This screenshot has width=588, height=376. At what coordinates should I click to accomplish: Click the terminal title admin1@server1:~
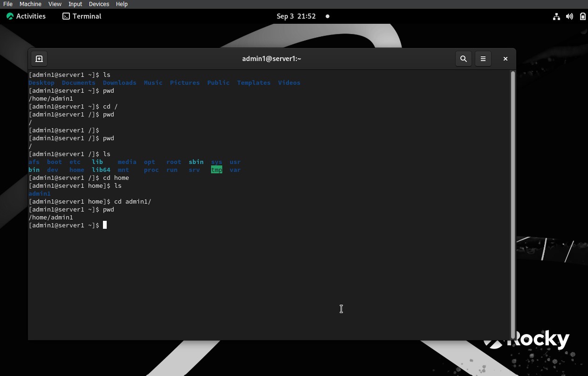[272, 59]
